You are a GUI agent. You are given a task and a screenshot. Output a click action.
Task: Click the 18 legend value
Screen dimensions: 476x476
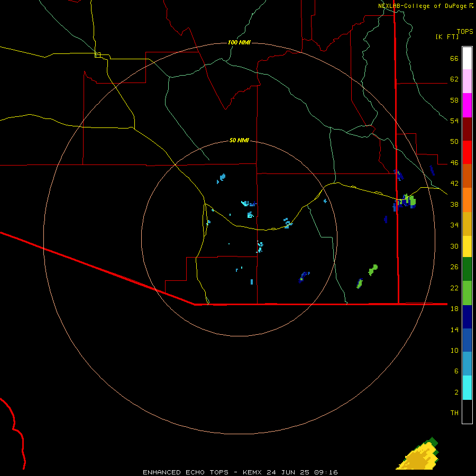pyautogui.click(x=454, y=309)
